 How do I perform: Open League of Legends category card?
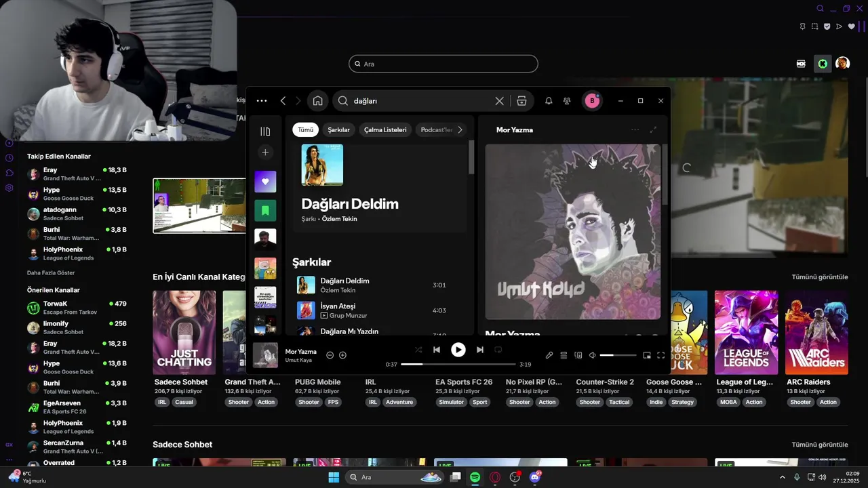pyautogui.click(x=746, y=333)
